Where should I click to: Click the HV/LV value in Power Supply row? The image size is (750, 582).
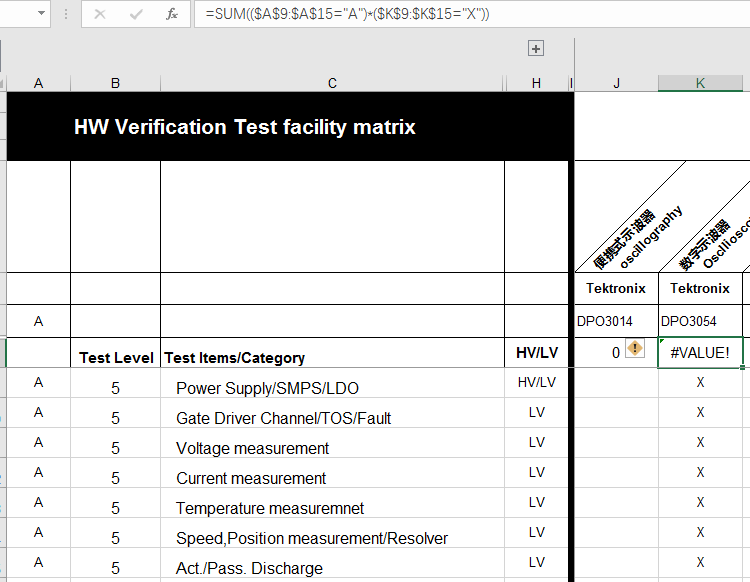pos(536,383)
